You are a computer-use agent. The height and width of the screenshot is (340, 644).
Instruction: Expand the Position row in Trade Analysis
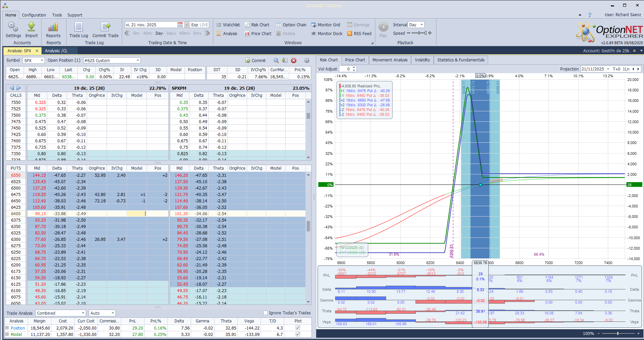[x=7, y=328]
